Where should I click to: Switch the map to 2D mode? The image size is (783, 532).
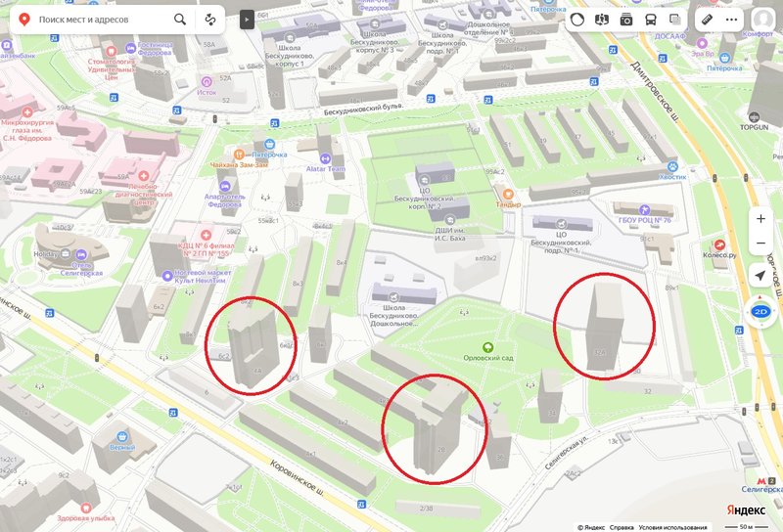point(760,312)
